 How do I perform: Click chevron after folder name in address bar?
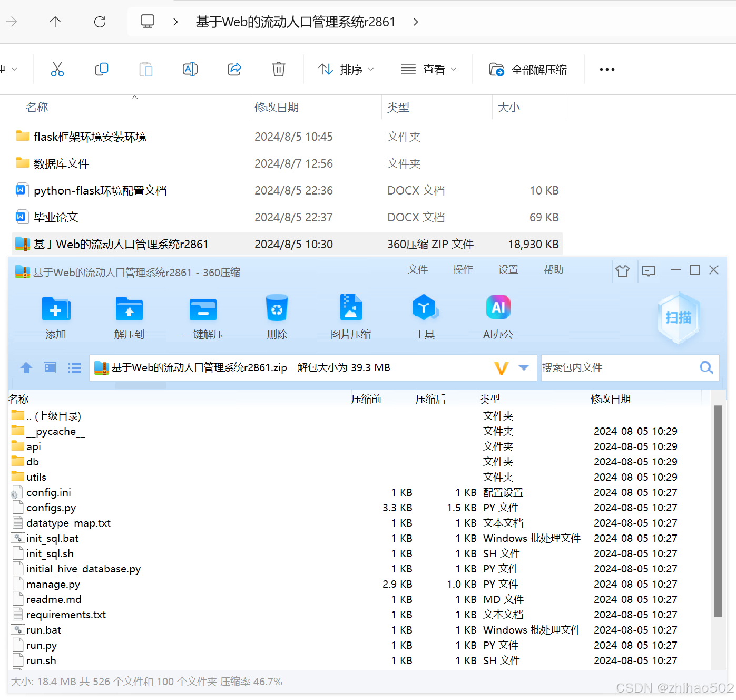416,22
